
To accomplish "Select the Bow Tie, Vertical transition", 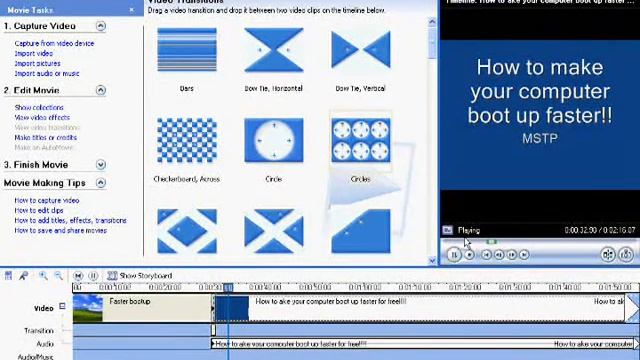I will [361, 50].
